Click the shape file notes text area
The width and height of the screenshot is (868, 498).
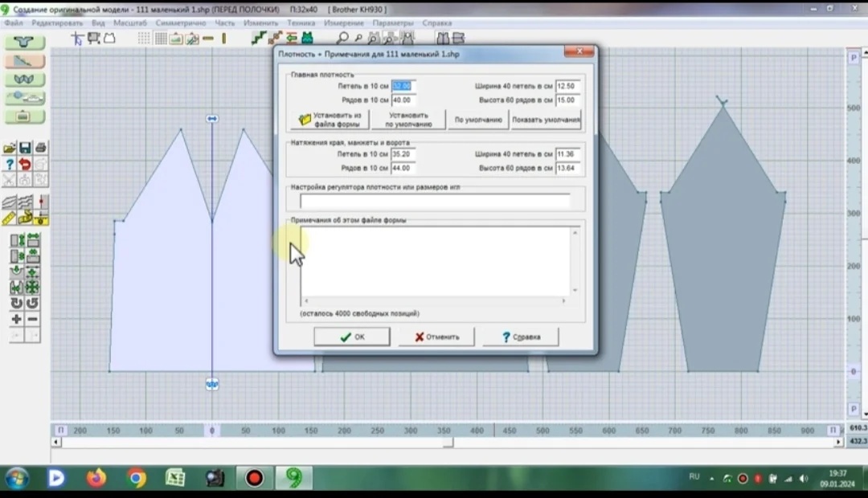click(x=435, y=261)
